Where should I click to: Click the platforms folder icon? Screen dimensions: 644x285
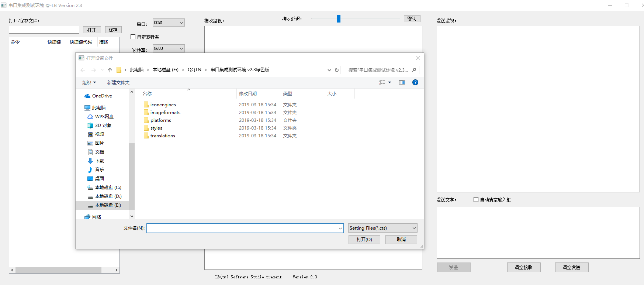click(x=146, y=120)
